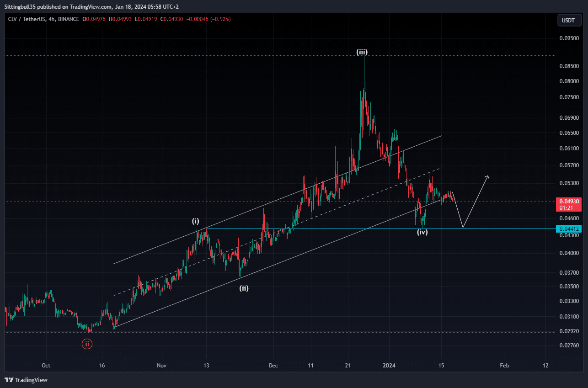The width and height of the screenshot is (588, 388).
Task: Select the cyan horizontal support line
Action: point(320,229)
